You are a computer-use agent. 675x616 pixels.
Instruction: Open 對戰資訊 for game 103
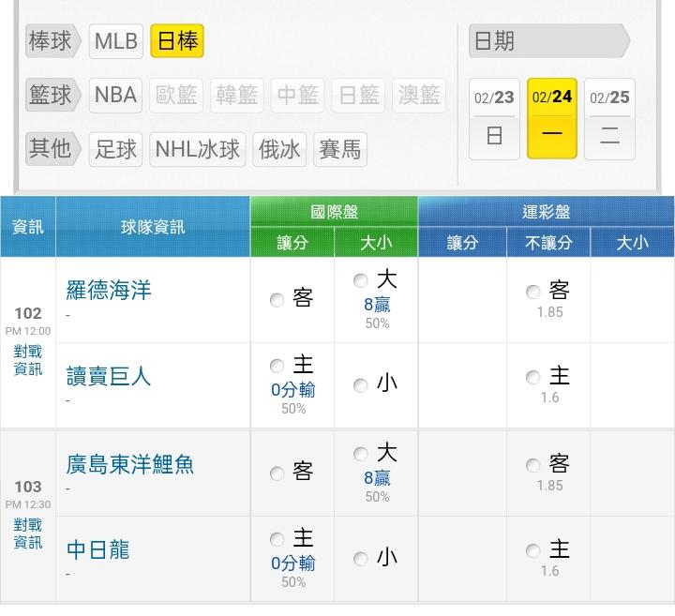coord(28,533)
